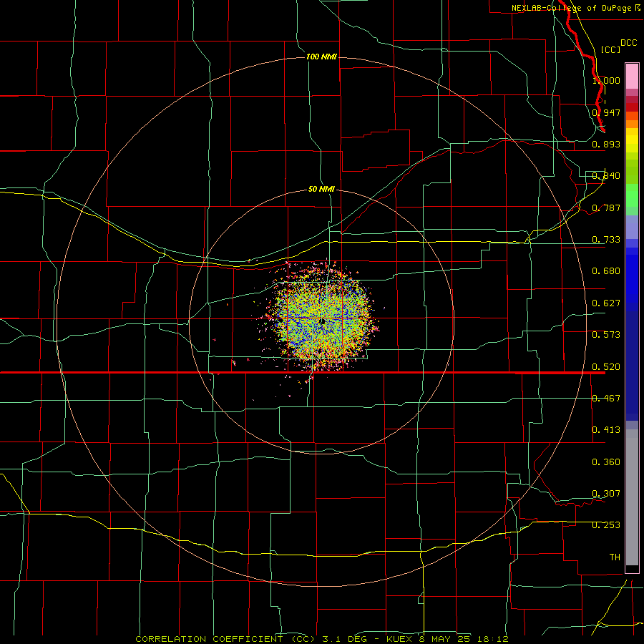644x644 pixels.
Task: Click the DCC label above the legend
Action: (x=628, y=43)
